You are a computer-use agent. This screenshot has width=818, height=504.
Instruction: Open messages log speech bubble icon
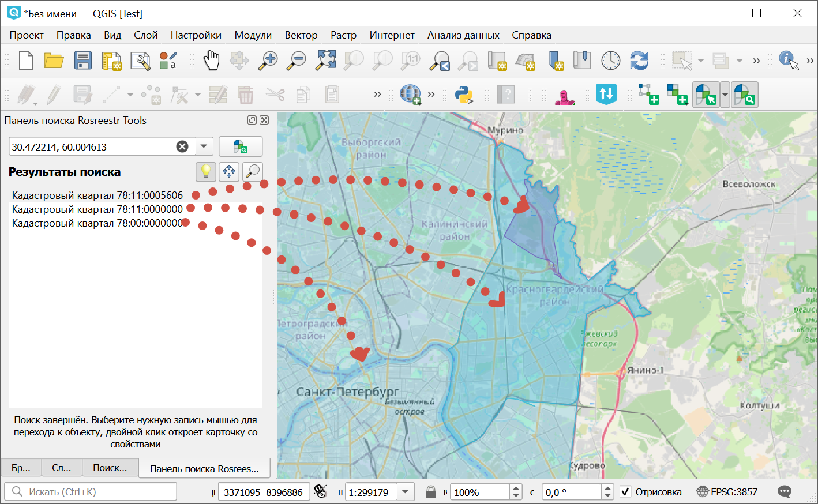tap(784, 492)
